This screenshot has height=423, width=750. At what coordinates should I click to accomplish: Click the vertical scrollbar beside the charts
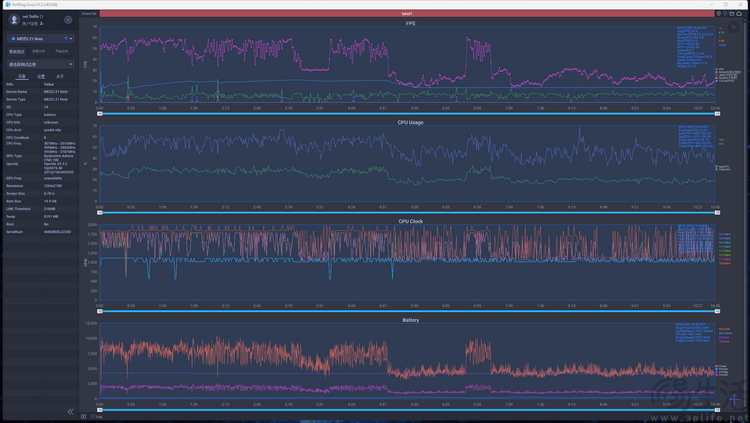click(745, 215)
